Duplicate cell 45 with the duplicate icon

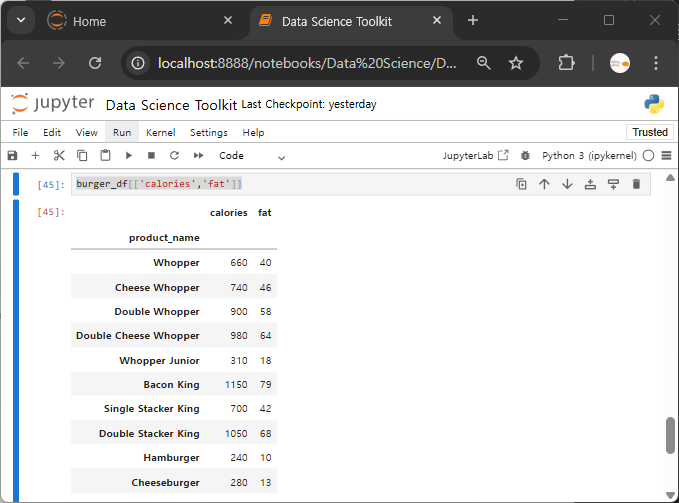coord(521,184)
